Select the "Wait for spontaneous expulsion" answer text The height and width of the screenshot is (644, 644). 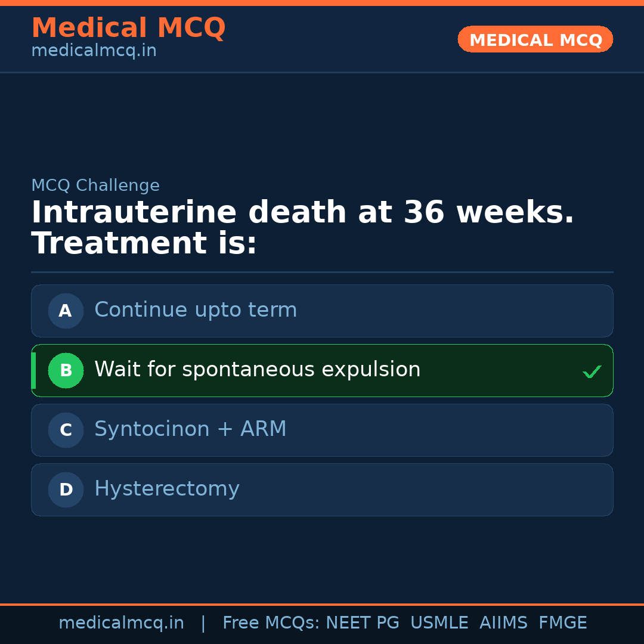[257, 370]
